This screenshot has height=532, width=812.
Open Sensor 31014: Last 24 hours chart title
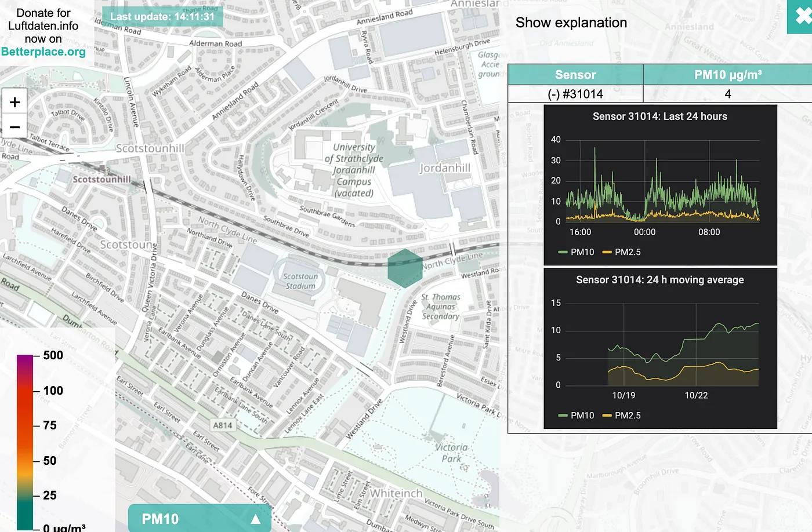point(660,116)
